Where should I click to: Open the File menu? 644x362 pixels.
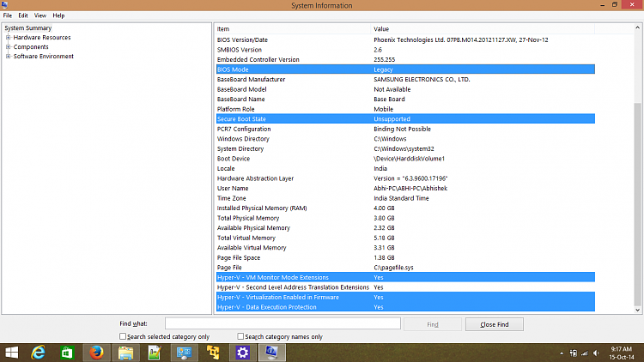click(x=8, y=15)
